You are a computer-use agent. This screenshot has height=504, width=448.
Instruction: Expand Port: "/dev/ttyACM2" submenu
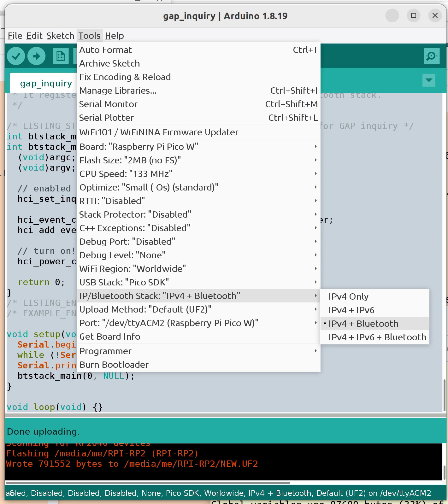(198, 323)
